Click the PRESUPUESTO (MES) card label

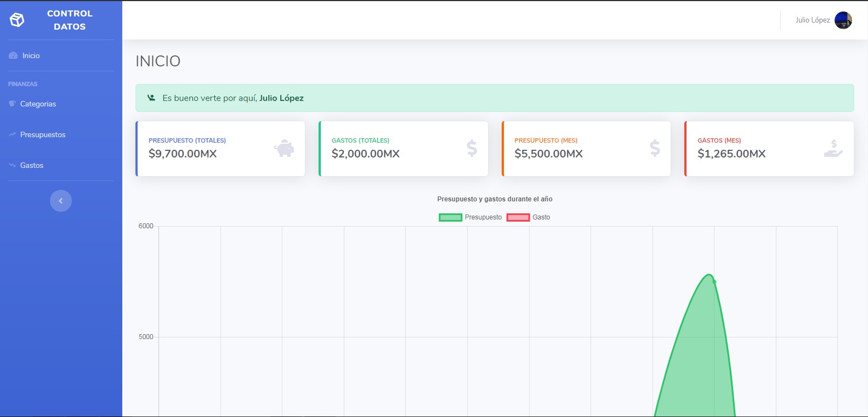(546, 140)
